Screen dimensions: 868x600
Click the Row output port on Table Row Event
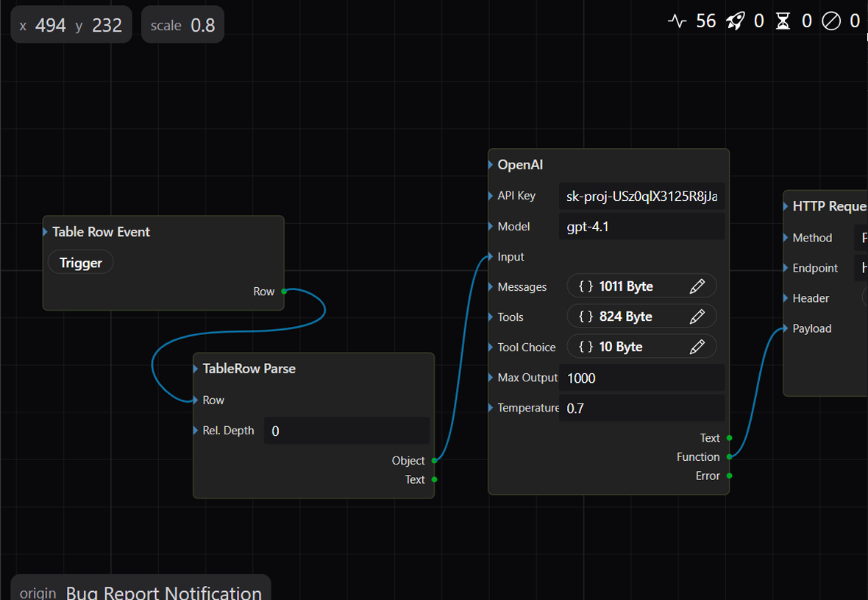284,292
